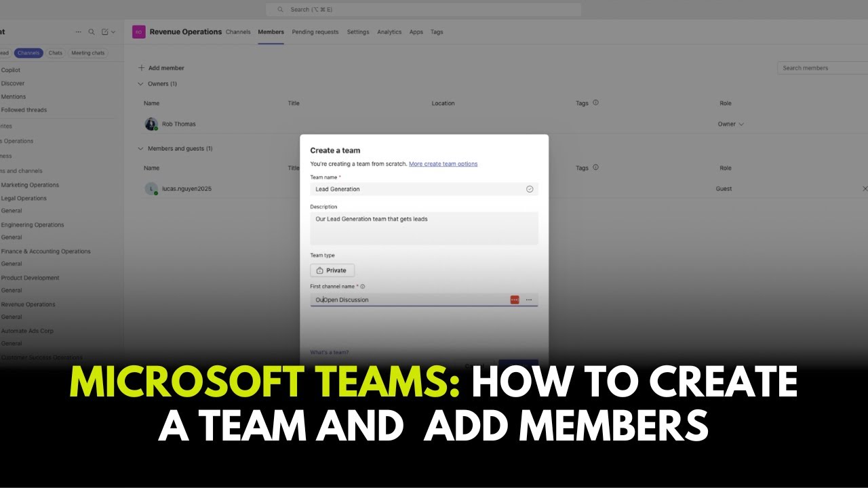Screen dimensions: 868x488
Task: Open Rob Thomas profile picture
Action: (151, 124)
